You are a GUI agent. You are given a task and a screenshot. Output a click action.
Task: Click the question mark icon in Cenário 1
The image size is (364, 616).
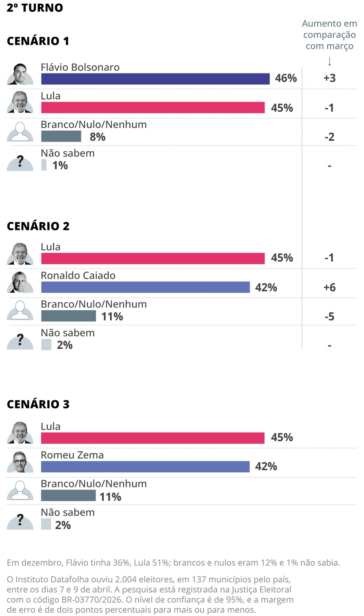(x=20, y=162)
